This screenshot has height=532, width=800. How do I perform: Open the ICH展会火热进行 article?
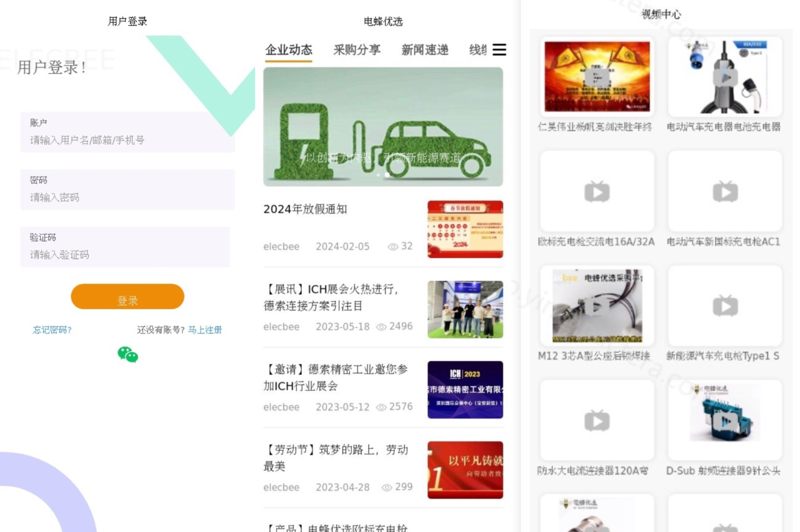(x=331, y=297)
